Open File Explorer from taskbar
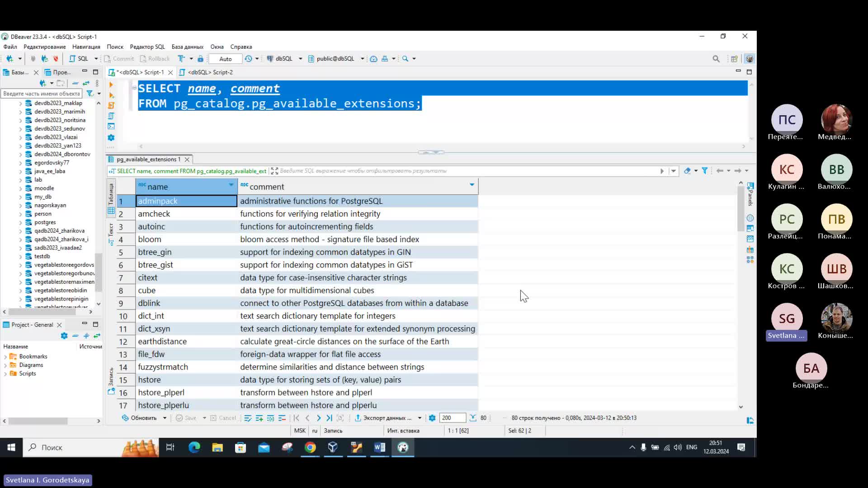 coord(217,447)
